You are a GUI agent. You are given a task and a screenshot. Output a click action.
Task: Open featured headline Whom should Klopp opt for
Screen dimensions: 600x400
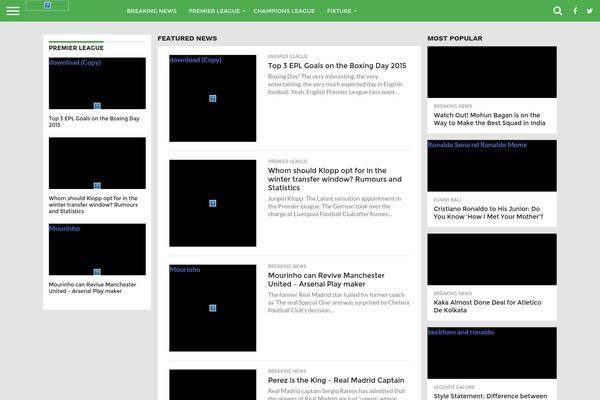(x=335, y=179)
